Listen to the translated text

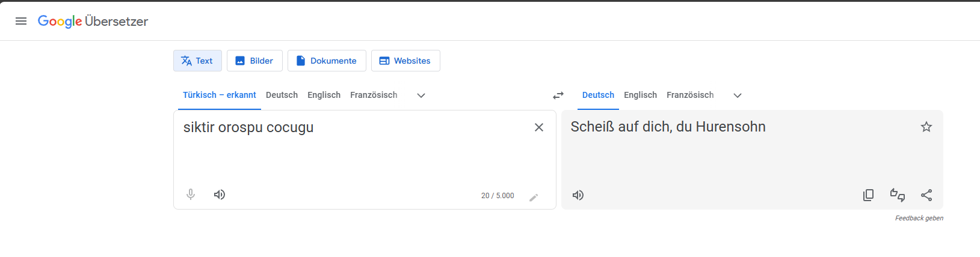578,195
